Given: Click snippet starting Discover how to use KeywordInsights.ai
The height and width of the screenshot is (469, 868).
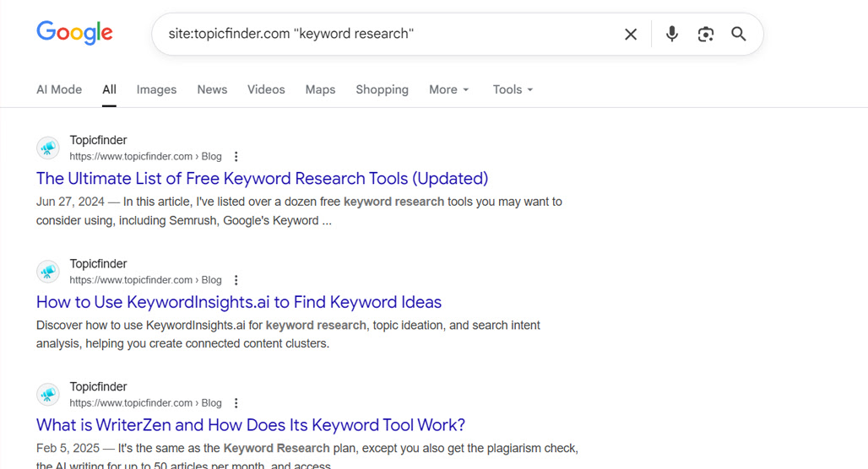Looking at the screenshot, I should click(288, 334).
